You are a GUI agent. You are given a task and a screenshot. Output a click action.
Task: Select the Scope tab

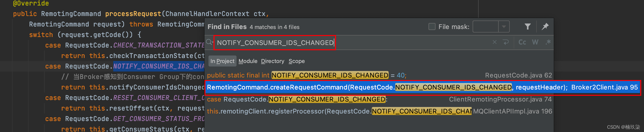coord(296,61)
